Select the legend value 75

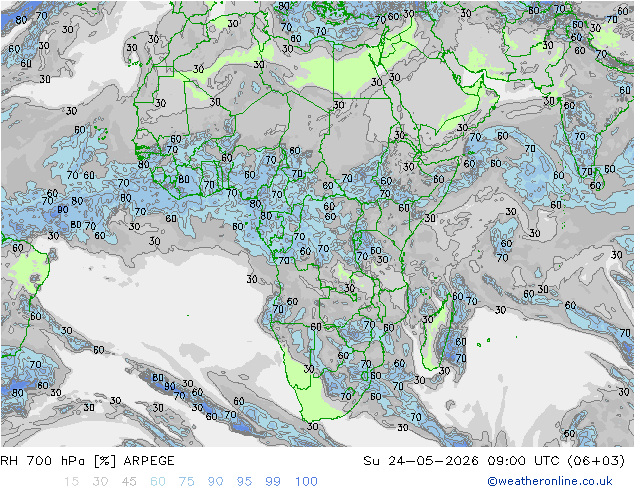(x=187, y=481)
